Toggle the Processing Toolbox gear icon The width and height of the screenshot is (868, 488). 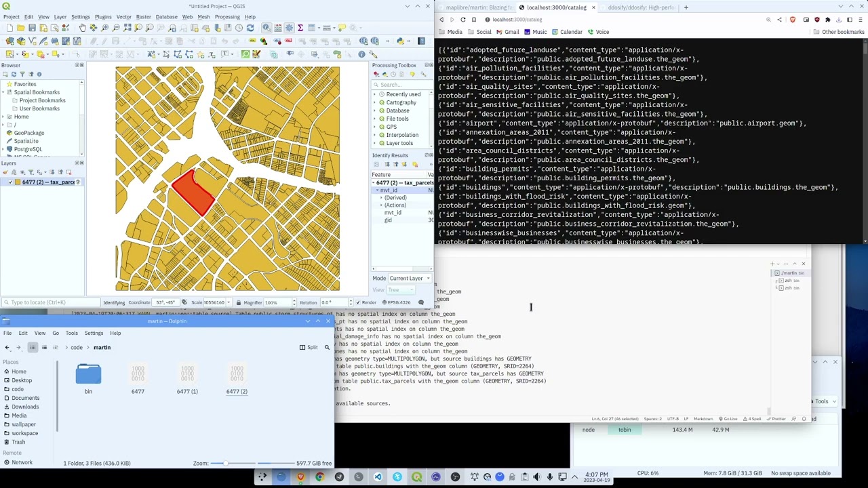point(289,28)
